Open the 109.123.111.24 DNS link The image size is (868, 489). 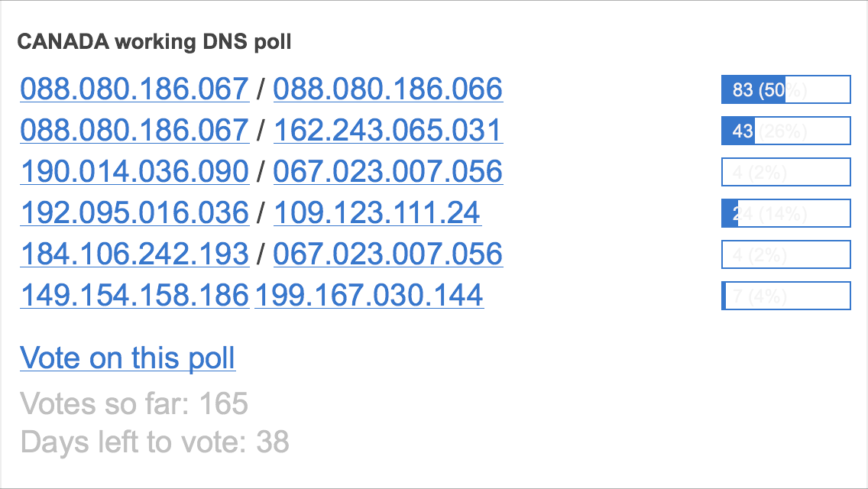coord(377,212)
